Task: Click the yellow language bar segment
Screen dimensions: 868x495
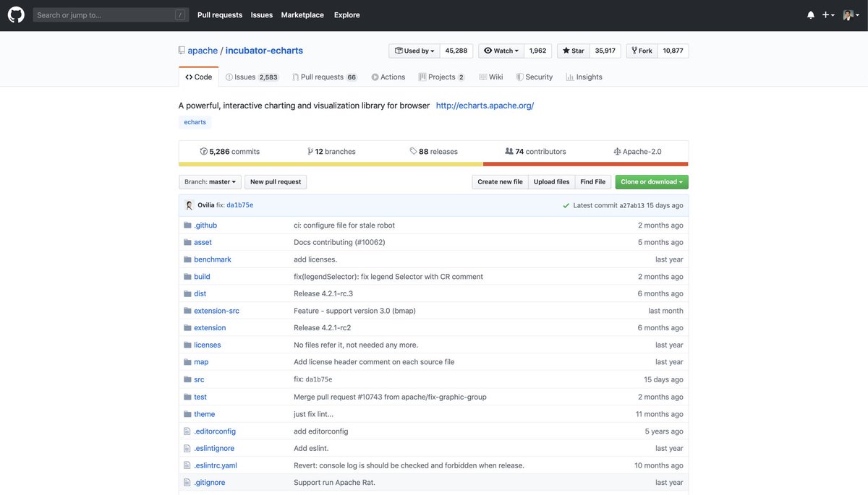Action: coord(331,164)
